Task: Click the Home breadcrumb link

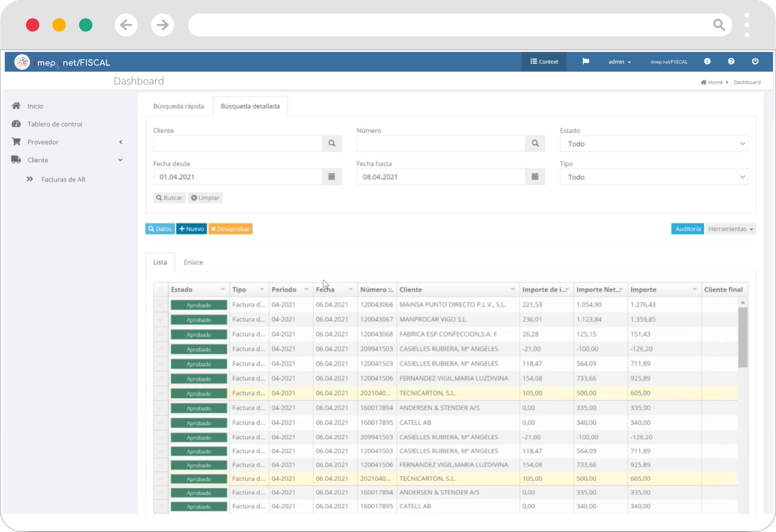Action: point(715,82)
